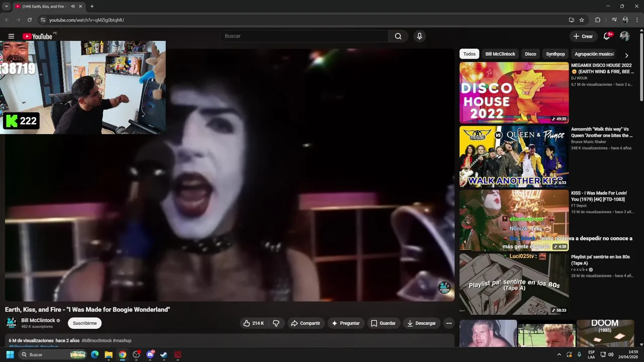Bookmark this page with the star
This screenshot has width=644, height=362.
pyautogui.click(x=582, y=20)
